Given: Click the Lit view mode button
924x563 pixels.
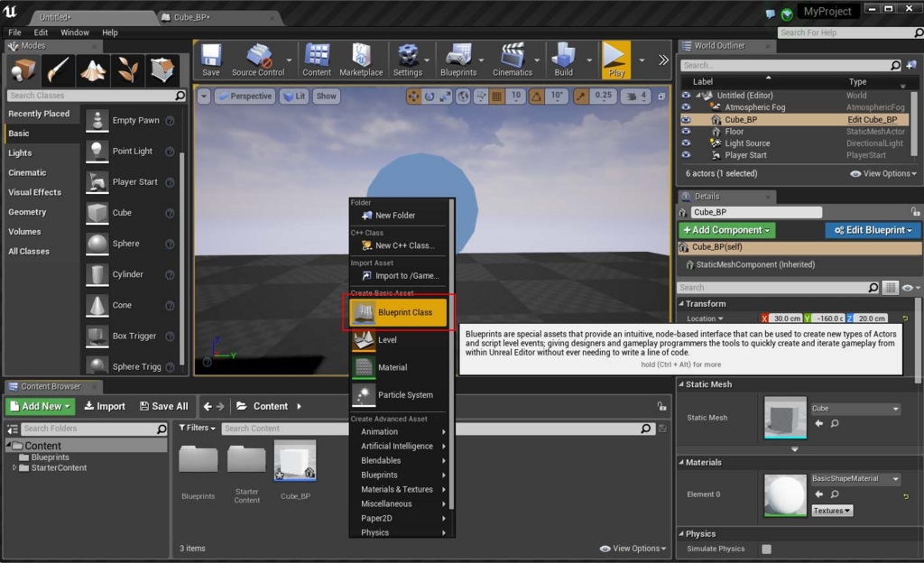Looking at the screenshot, I should click(x=294, y=96).
